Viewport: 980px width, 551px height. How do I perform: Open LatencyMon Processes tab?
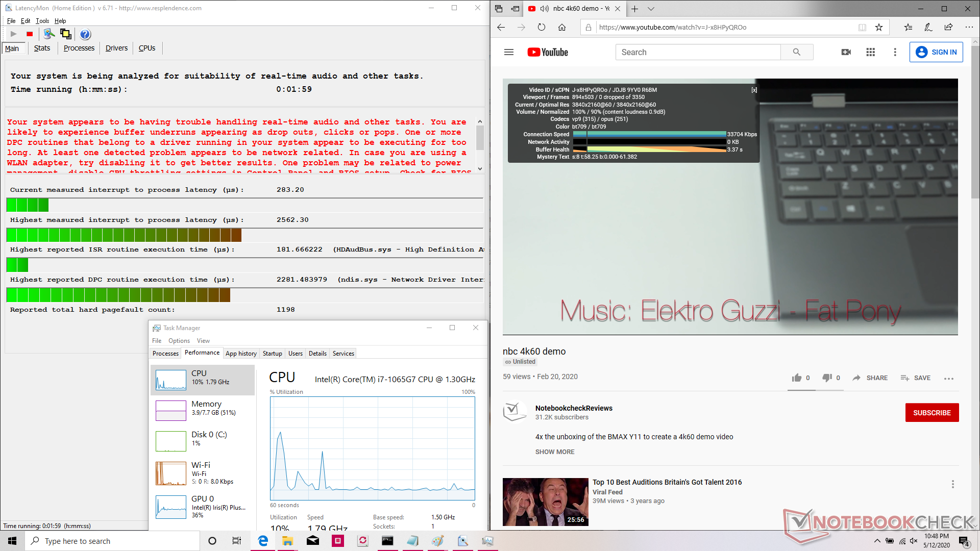(x=79, y=48)
